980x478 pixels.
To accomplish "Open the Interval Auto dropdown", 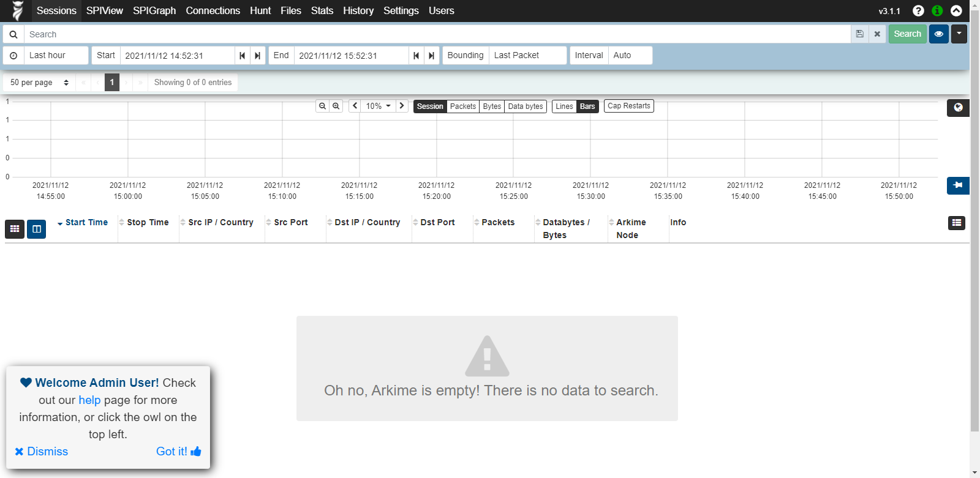I will [630, 55].
